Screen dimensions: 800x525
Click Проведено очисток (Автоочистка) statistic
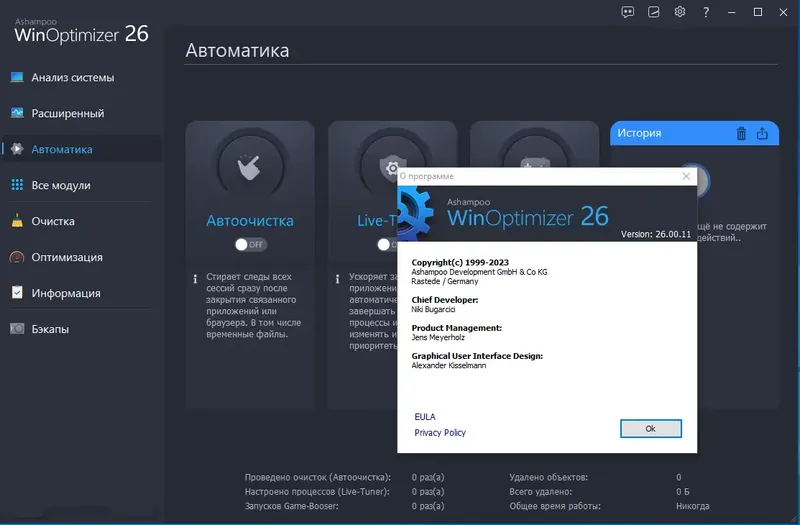pyautogui.click(x=318, y=477)
